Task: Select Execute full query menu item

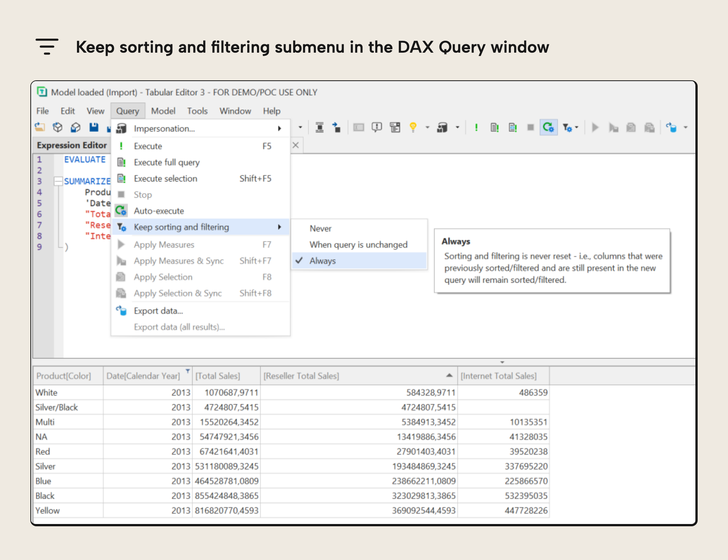Action: (201, 163)
